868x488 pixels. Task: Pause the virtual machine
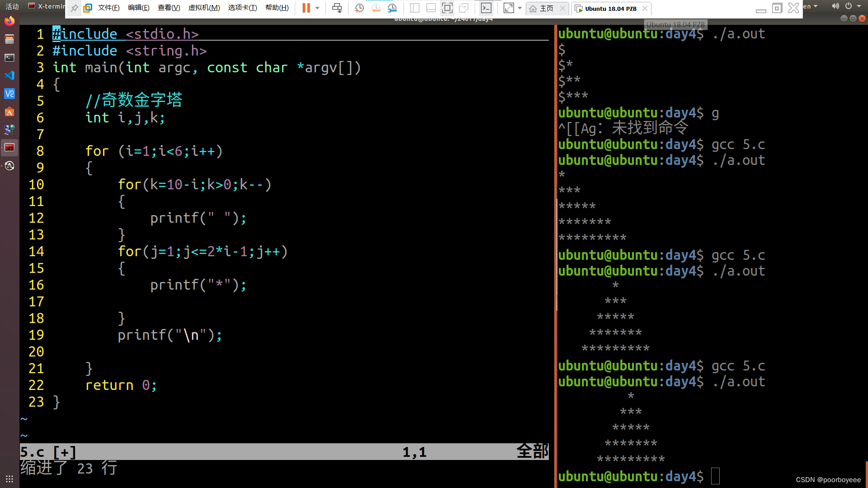[306, 8]
